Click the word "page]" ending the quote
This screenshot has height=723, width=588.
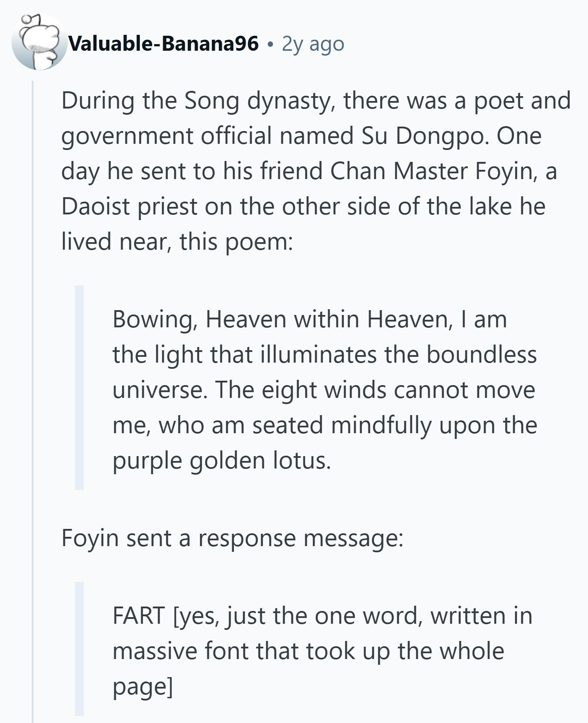142,686
